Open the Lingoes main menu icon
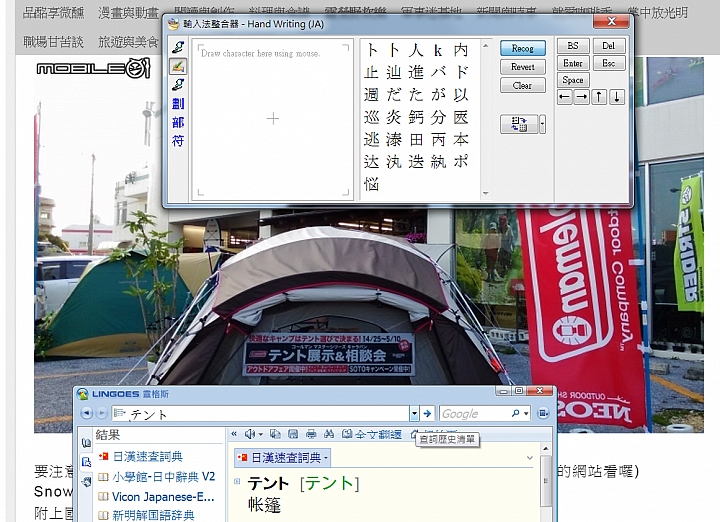 click(543, 413)
